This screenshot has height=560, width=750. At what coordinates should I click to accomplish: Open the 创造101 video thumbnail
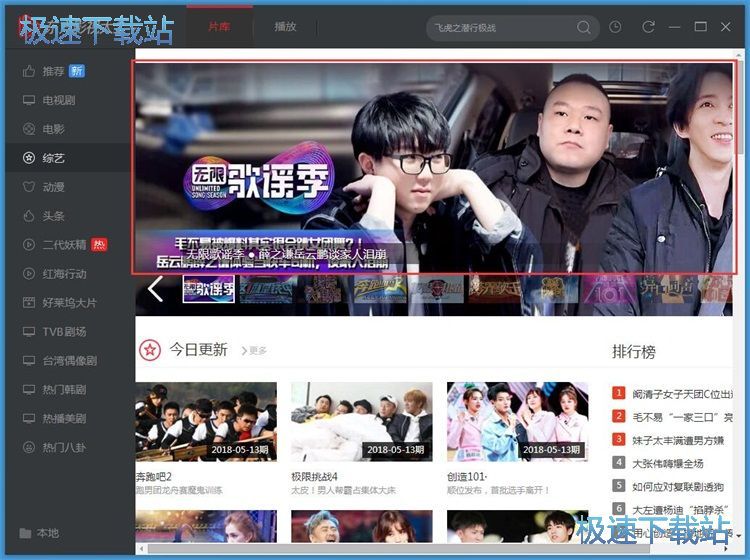click(x=518, y=422)
